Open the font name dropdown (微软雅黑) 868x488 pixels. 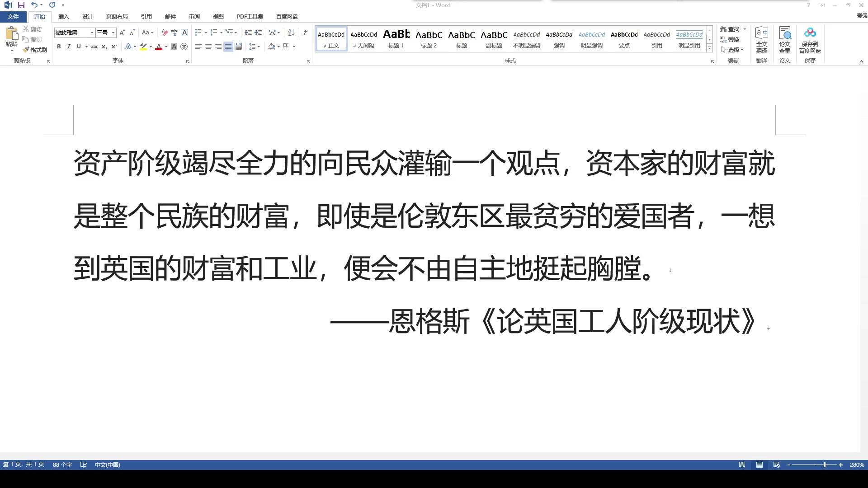92,33
